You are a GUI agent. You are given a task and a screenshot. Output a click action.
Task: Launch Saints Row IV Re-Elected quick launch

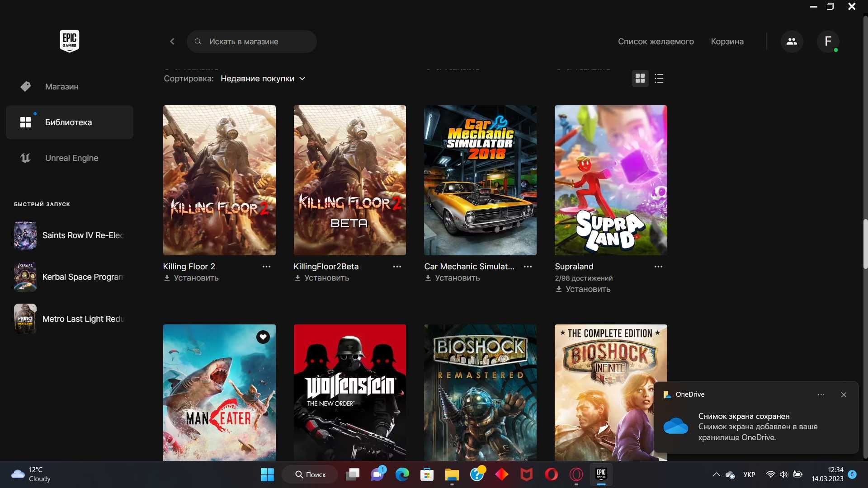click(x=70, y=235)
